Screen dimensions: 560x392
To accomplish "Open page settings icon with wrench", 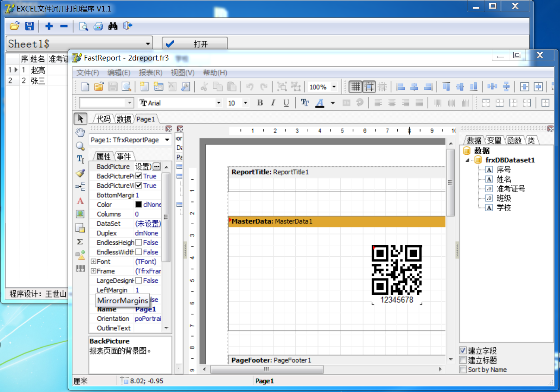I will tap(186, 87).
